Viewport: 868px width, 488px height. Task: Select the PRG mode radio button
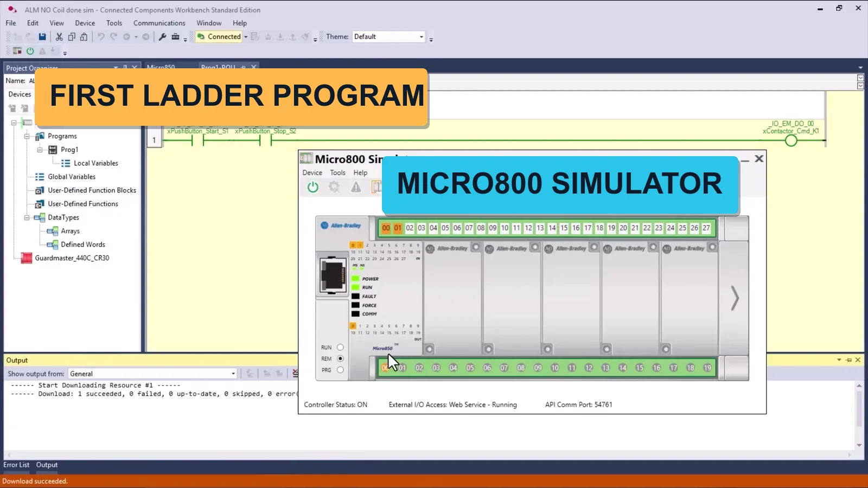[340, 370]
